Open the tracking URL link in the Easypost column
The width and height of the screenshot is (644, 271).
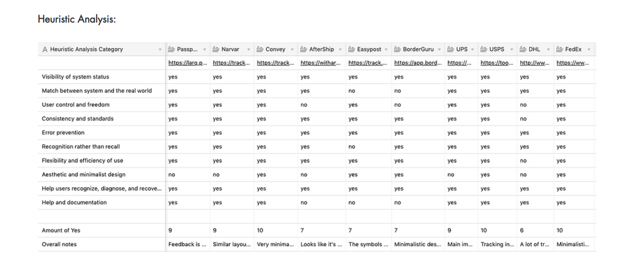click(x=367, y=63)
